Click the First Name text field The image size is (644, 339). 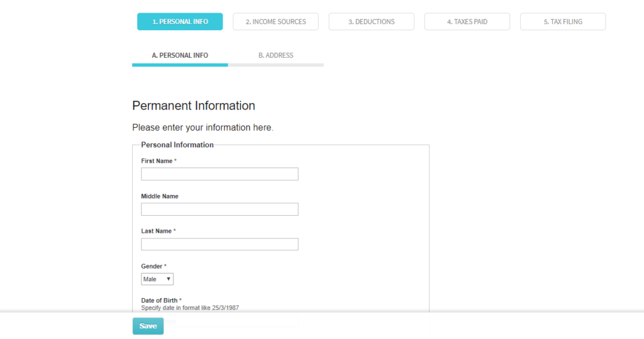tap(219, 174)
